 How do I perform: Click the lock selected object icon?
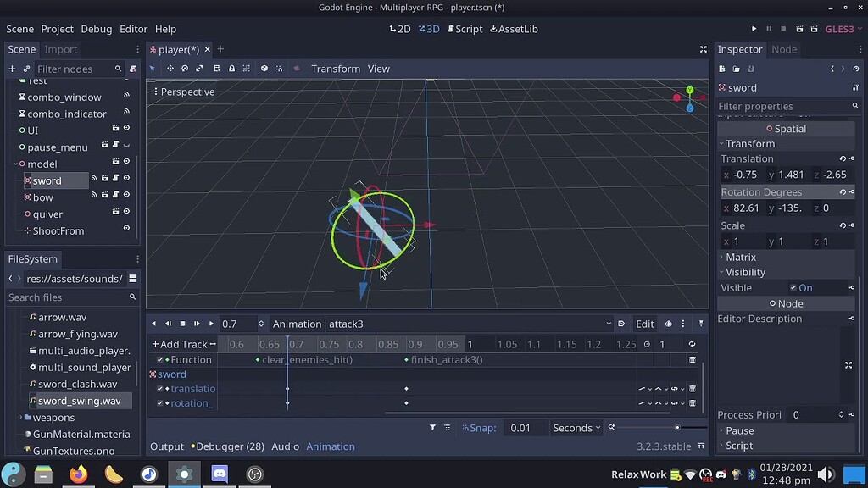click(x=232, y=69)
